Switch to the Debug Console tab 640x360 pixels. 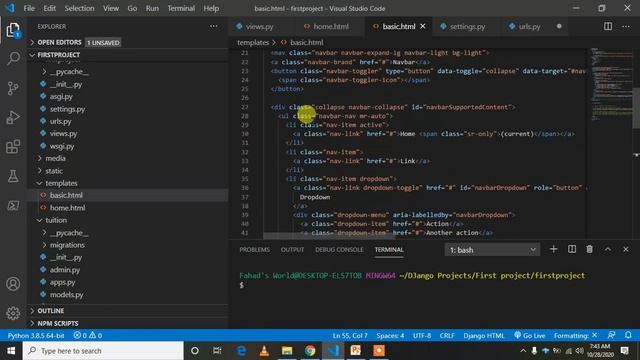point(339,249)
